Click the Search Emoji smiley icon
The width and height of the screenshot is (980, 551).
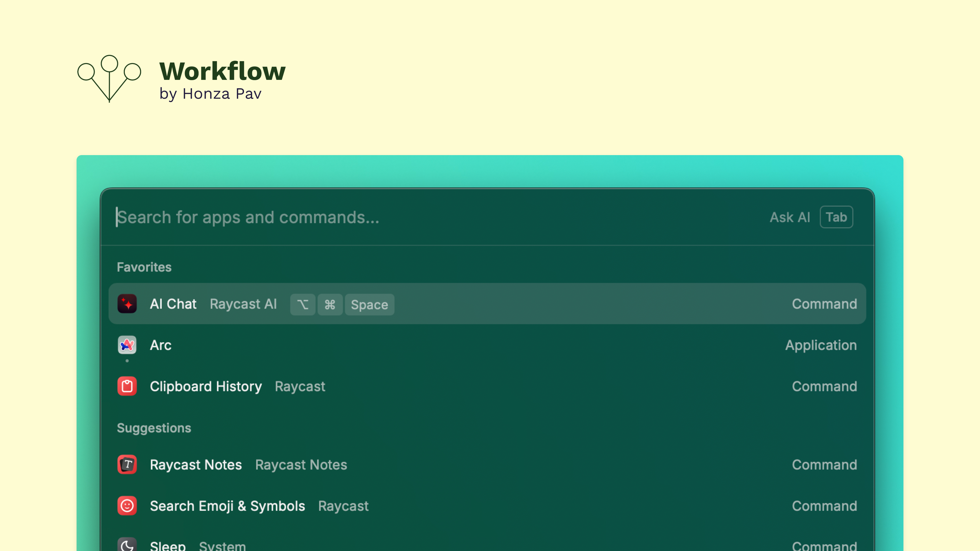127,506
